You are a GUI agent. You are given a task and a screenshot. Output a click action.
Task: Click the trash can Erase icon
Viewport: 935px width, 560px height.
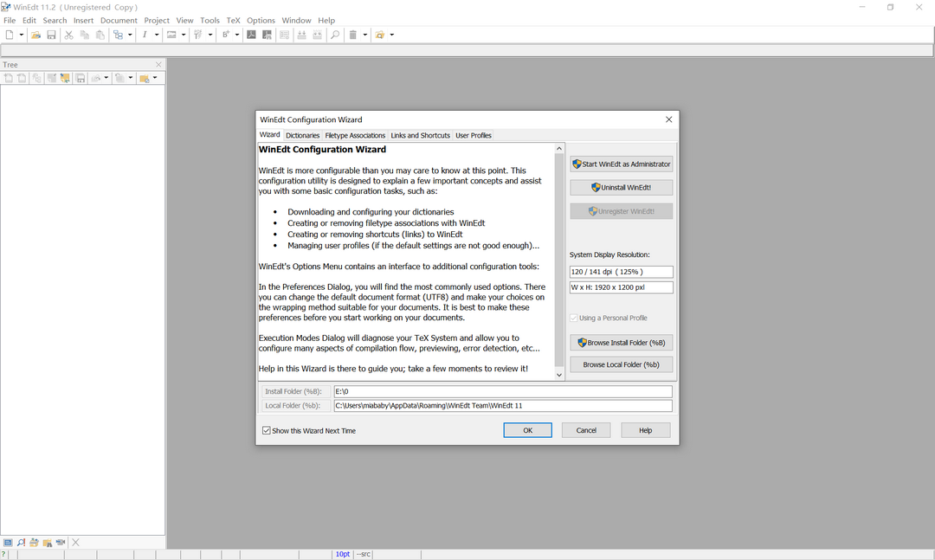click(352, 35)
